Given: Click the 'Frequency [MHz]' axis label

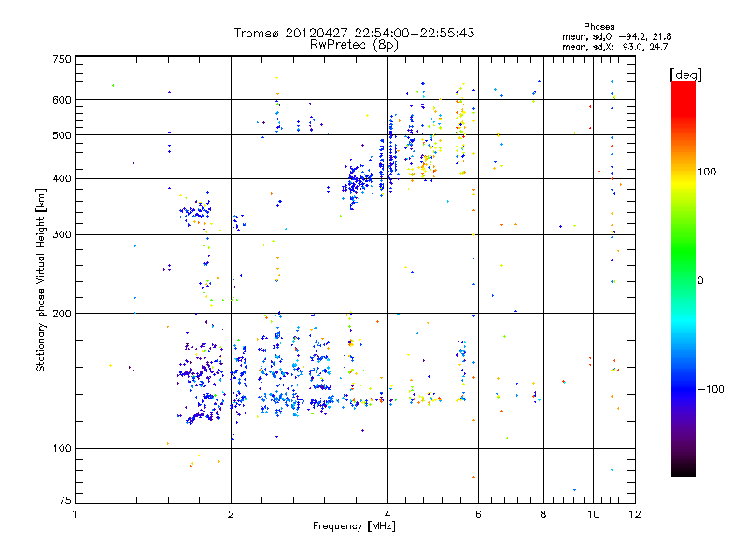Looking at the screenshot, I should tap(354, 526).
